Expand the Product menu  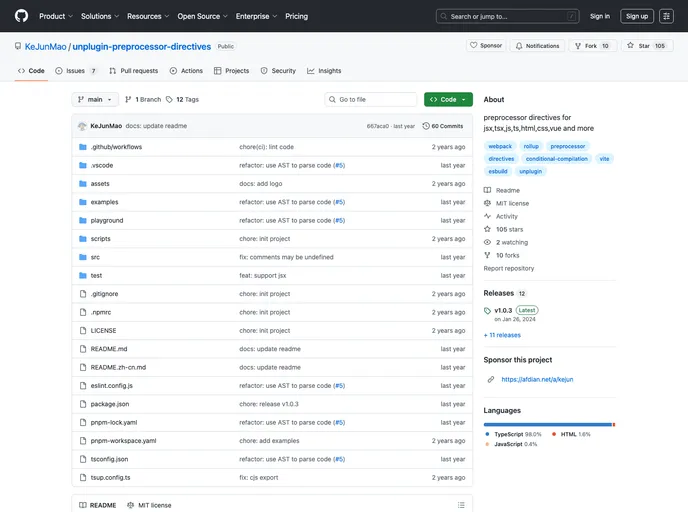pyautogui.click(x=56, y=16)
